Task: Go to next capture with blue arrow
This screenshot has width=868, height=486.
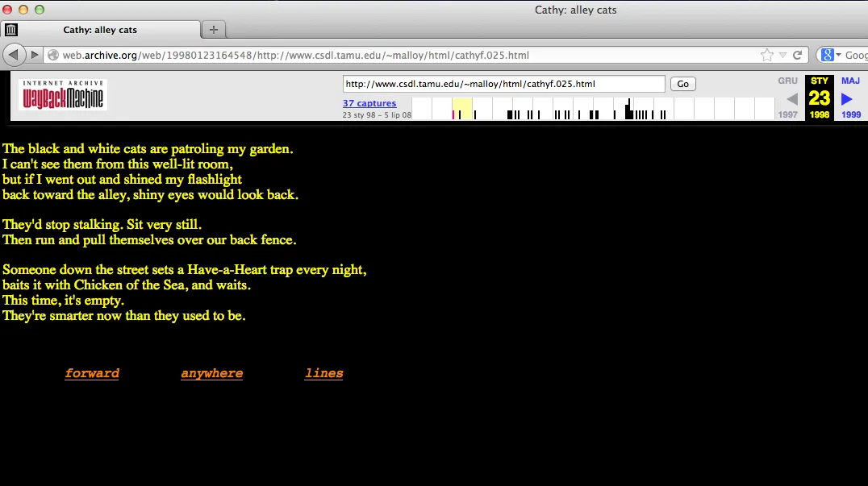Action: click(x=846, y=99)
